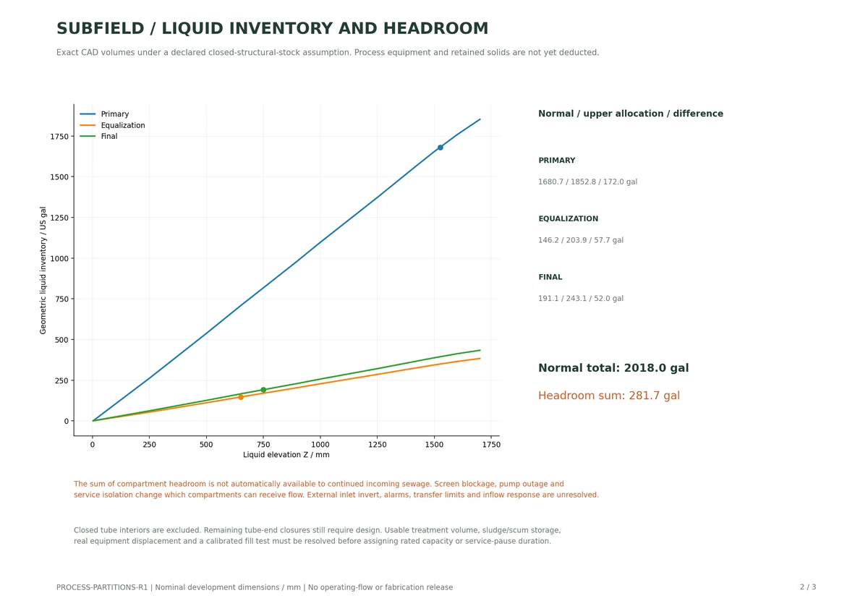Click the title 'SUBFIELD / LIQUID INVENTORY AND HEADROOM'
Screen dimensions: 868x614
pos(272,29)
